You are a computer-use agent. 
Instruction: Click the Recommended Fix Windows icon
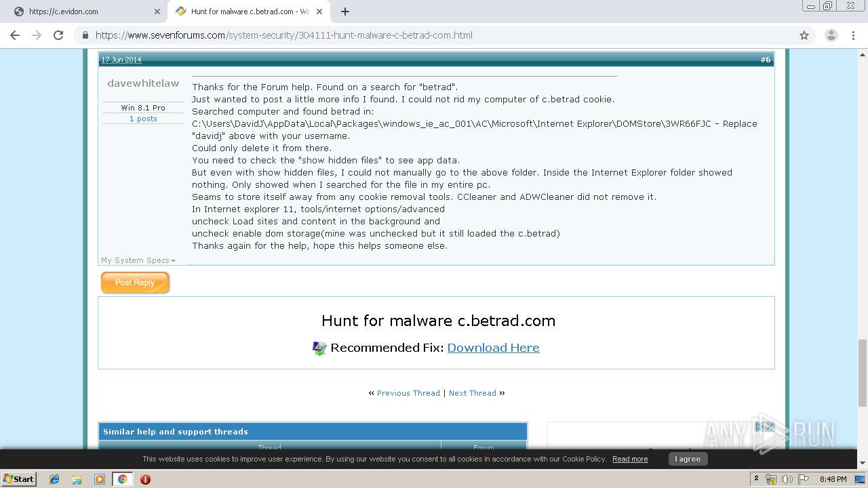pos(319,348)
